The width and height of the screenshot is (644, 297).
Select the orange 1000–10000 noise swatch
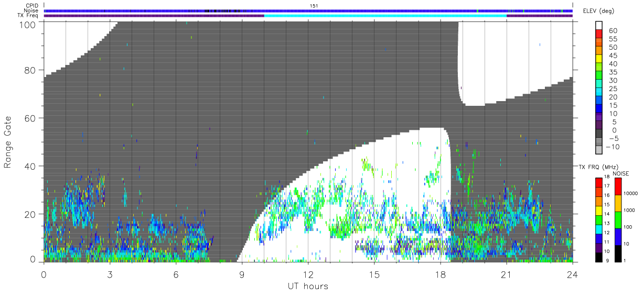coord(618,203)
